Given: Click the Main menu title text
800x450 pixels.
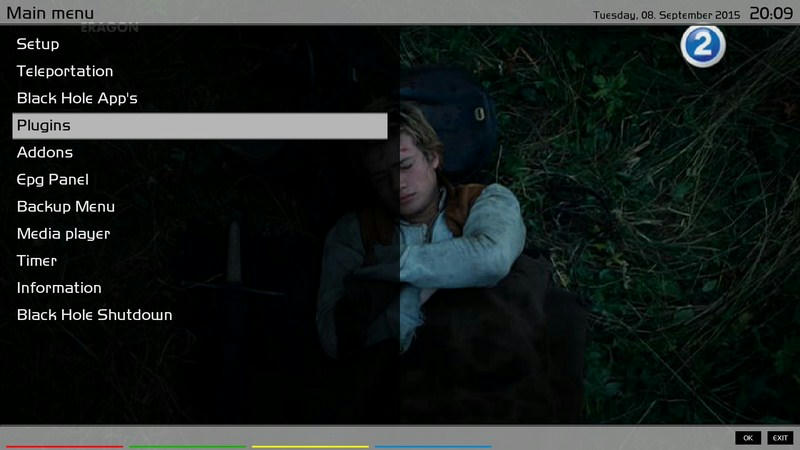Looking at the screenshot, I should 50,13.
